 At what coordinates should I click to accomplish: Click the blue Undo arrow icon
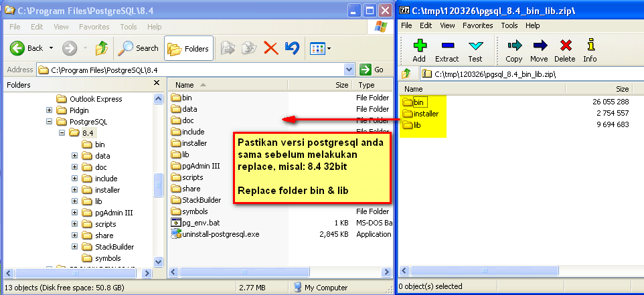[292, 48]
